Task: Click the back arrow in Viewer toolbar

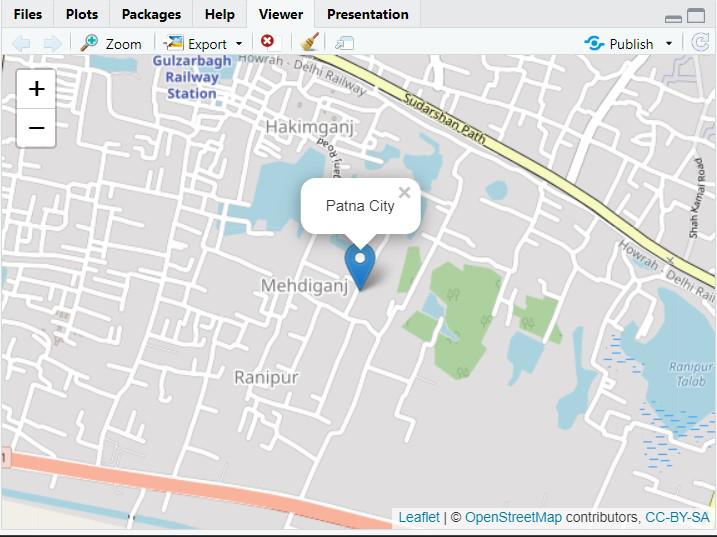Action: point(21,43)
